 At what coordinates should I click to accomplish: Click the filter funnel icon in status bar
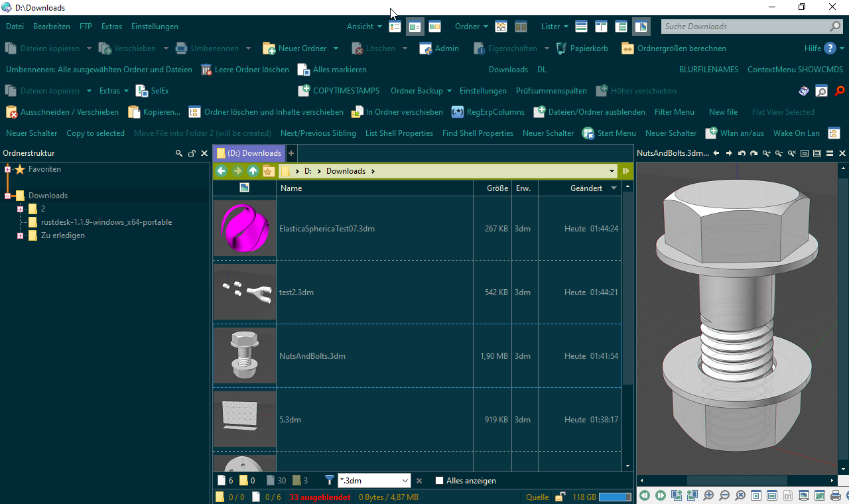(330, 480)
